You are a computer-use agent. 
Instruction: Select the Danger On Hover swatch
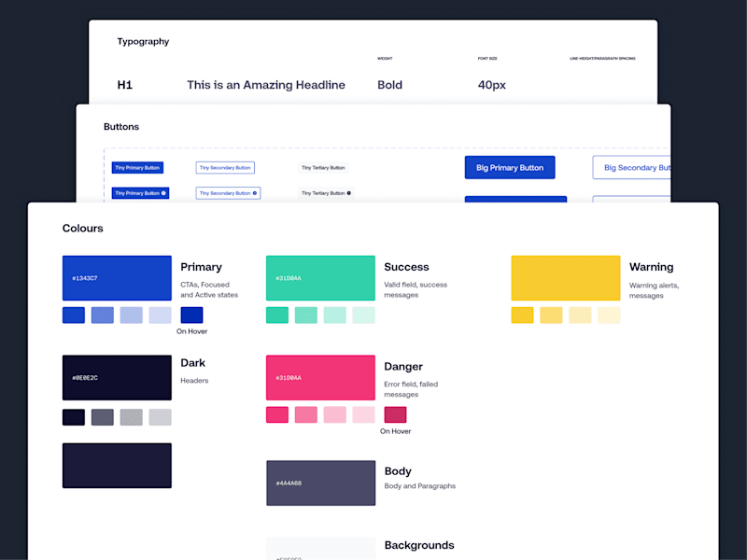pos(395,414)
